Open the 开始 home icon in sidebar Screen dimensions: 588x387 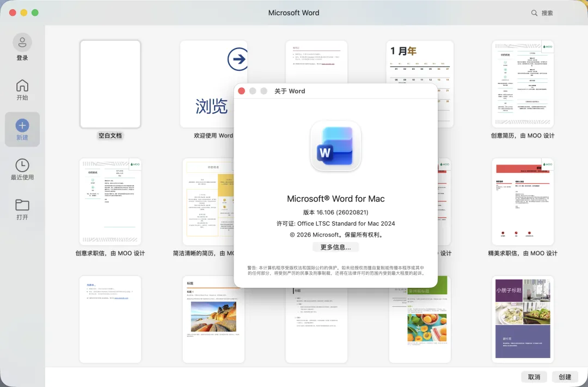point(22,86)
